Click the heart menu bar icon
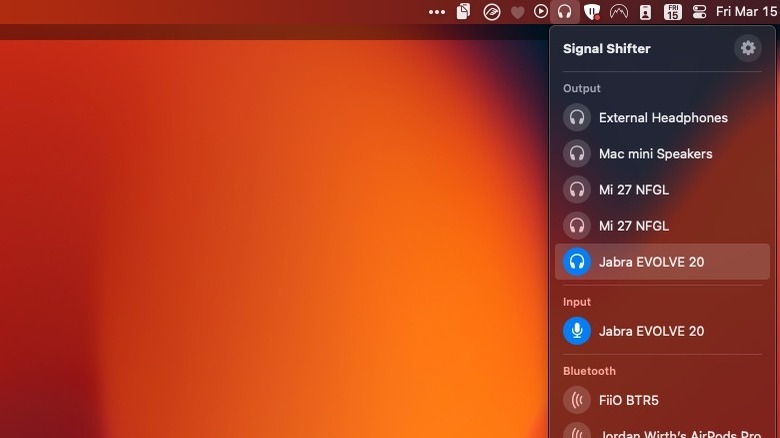 coord(517,12)
